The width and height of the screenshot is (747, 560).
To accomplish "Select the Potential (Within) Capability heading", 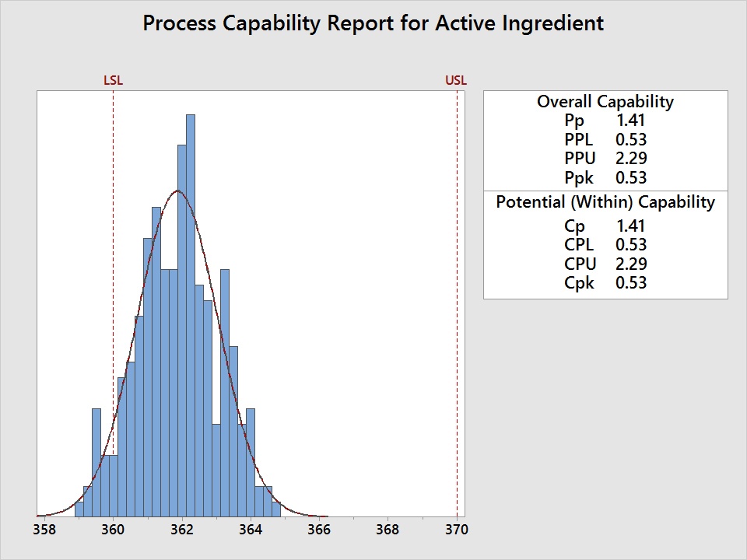I will click(x=605, y=202).
